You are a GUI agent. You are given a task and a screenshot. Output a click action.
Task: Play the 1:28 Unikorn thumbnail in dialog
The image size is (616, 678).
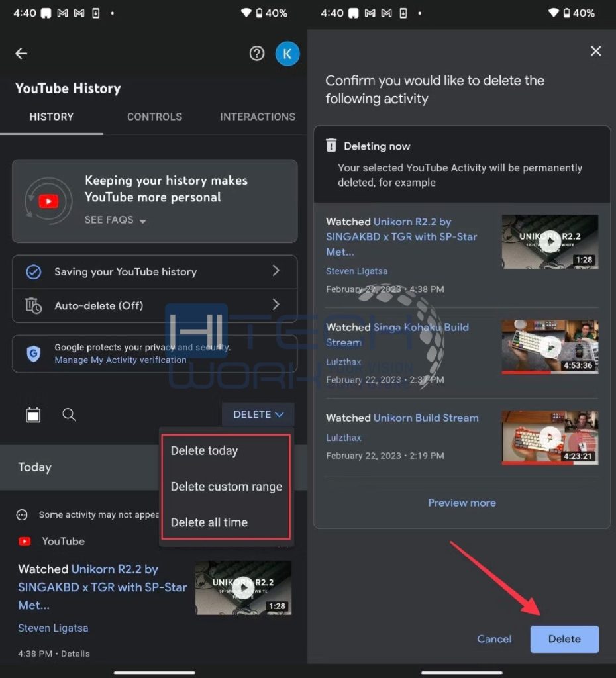(x=550, y=242)
